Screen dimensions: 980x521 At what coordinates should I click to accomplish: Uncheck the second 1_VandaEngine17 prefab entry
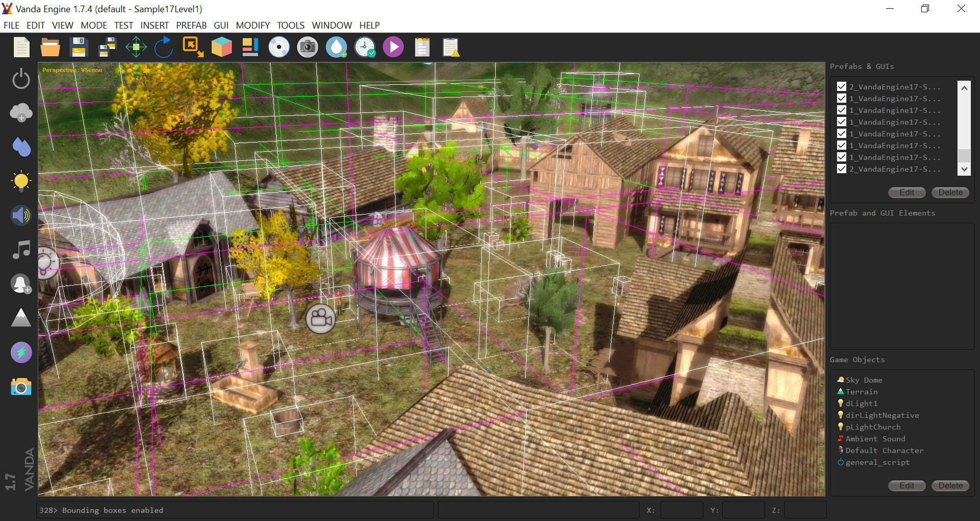point(841,110)
